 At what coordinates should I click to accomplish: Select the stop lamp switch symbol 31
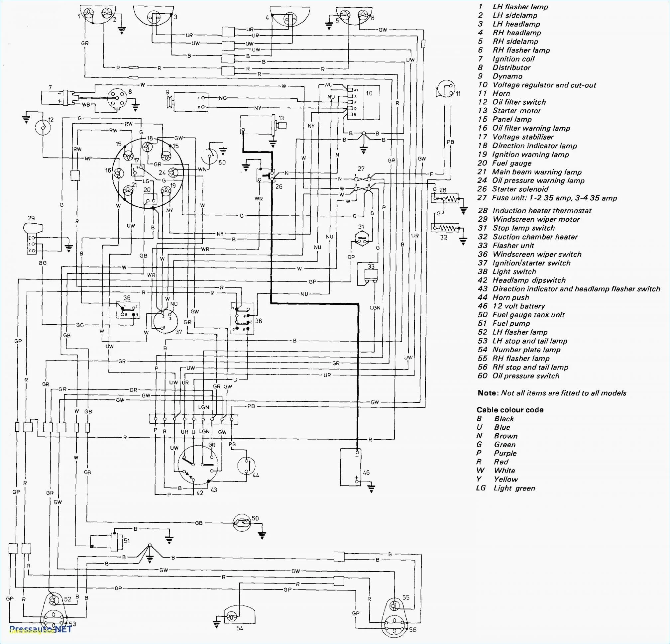pyautogui.click(x=362, y=238)
